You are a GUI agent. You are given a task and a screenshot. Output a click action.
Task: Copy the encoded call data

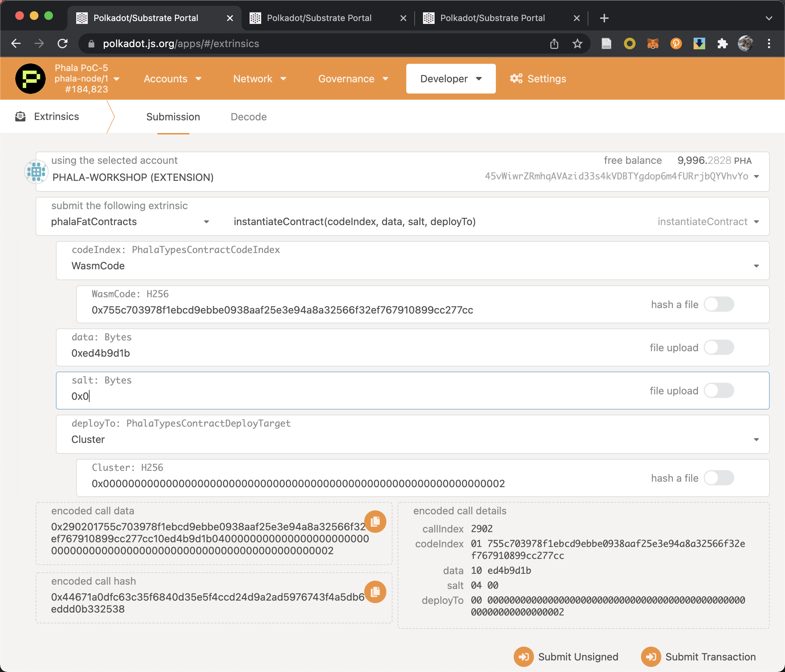pyautogui.click(x=375, y=521)
